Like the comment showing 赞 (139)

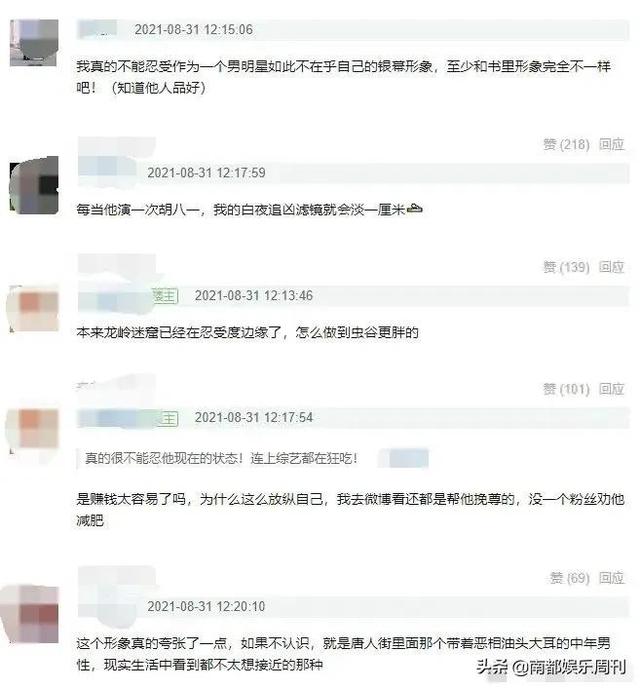pos(566,267)
